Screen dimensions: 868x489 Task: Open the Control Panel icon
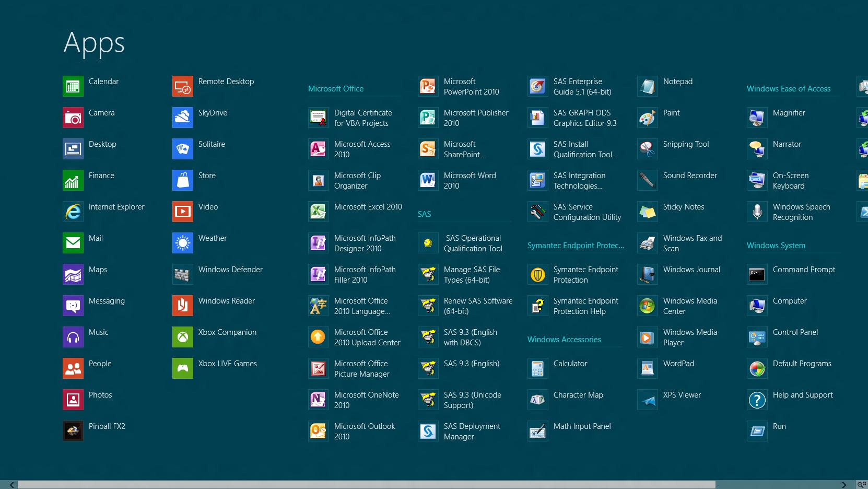pyautogui.click(x=757, y=337)
